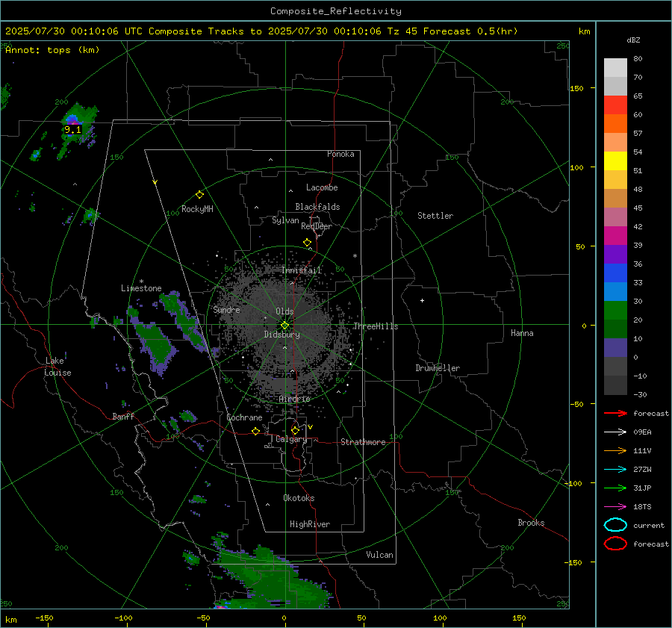Click the cyan current ellipse icon
The height and width of the screenshot is (628, 672).
pyautogui.click(x=615, y=525)
